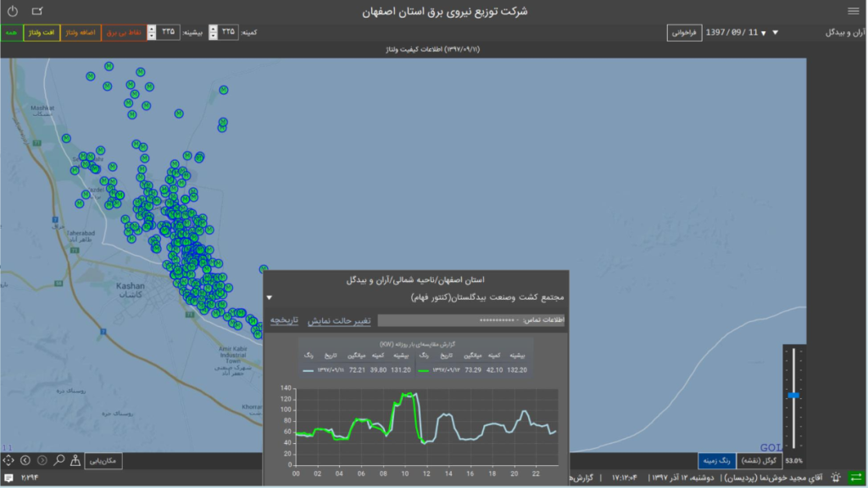Click the chat message icon in status bar
Viewport: 868px width, 488px height.
[x=8, y=478]
